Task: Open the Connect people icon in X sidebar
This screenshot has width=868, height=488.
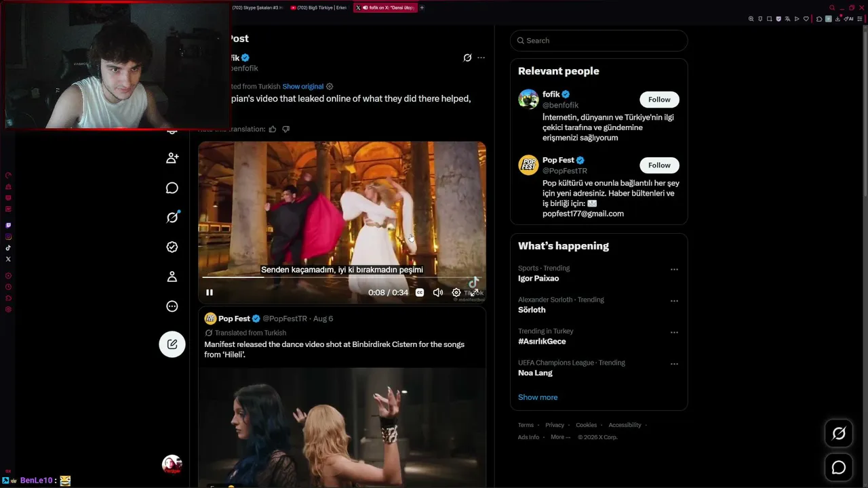Action: click(x=172, y=158)
